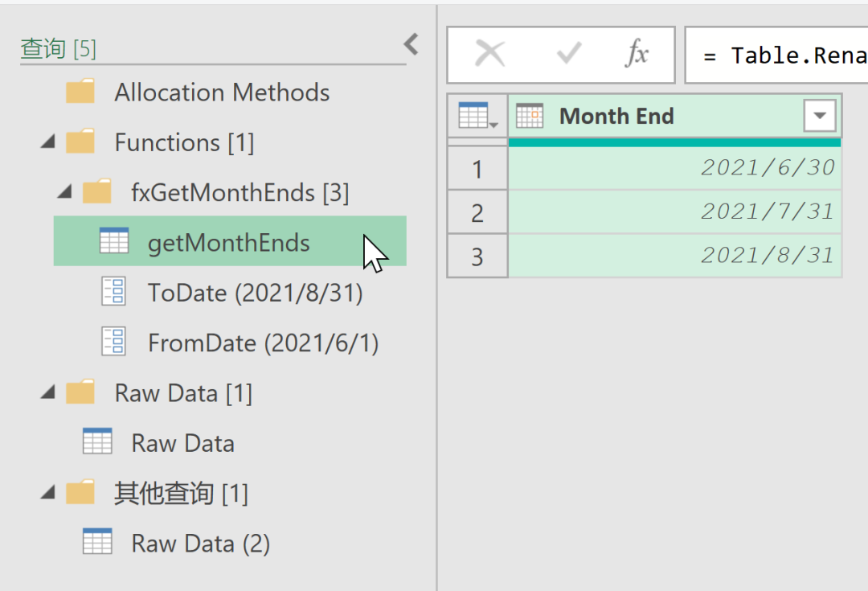The width and height of the screenshot is (868, 591).
Task: Click the confirm checkmark formula icon
Action: coord(569,55)
